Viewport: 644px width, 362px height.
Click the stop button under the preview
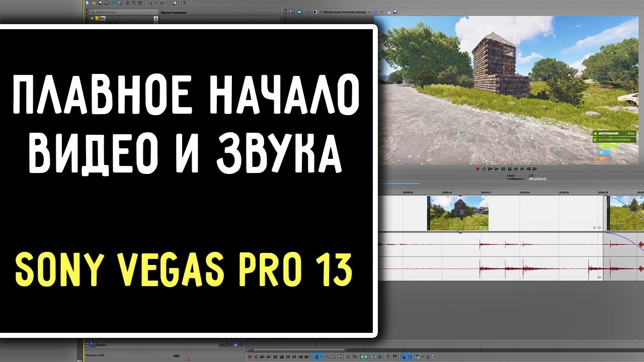(x=510, y=169)
